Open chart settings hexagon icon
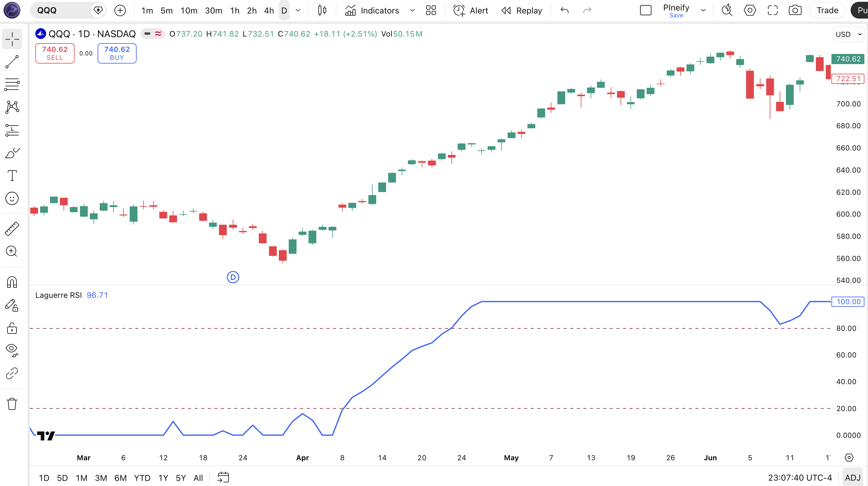This screenshot has height=486, width=868. (x=750, y=10)
